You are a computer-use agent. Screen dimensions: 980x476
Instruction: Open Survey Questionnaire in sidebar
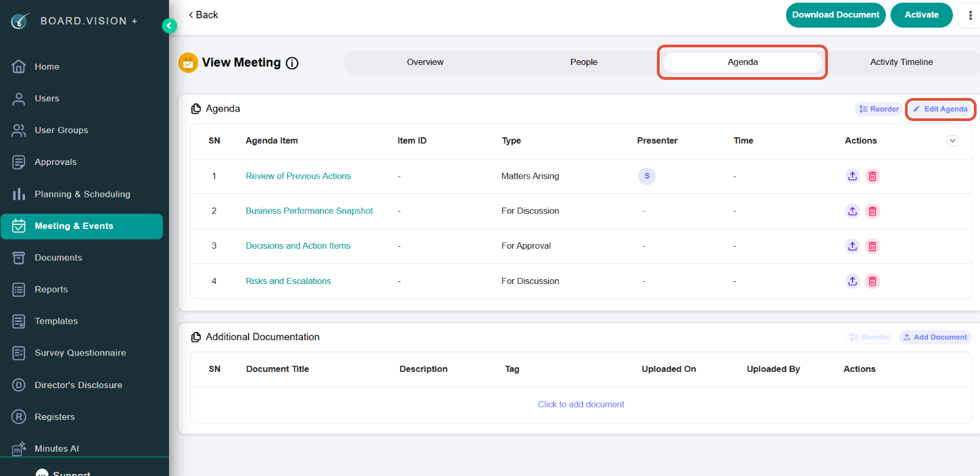80,353
